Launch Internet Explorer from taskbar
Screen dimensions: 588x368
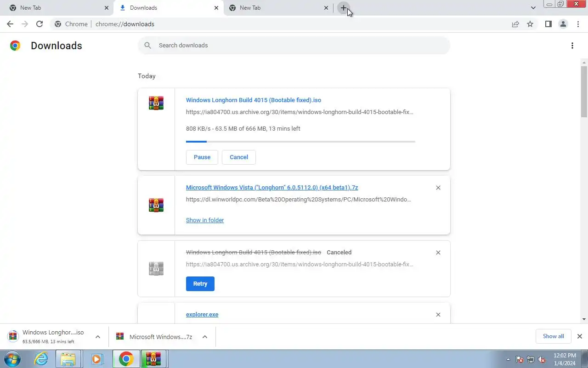click(x=41, y=359)
